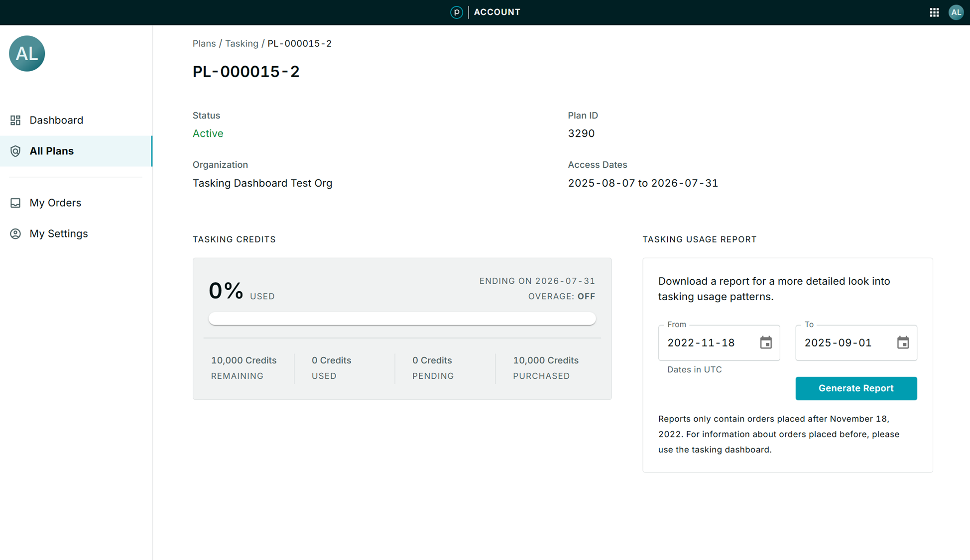Screen dimensions: 970x560
Task: Click the Planet logo in header
Action: point(456,12)
